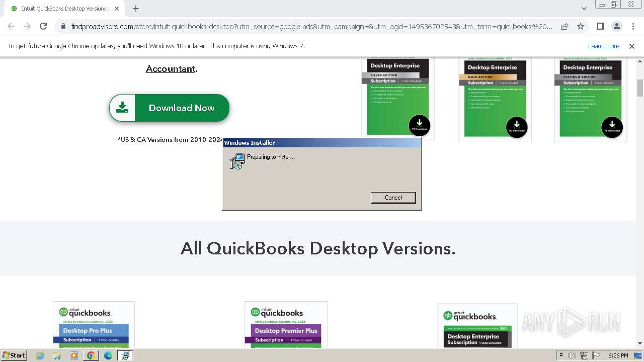
Task: Bookmark this page with the star icon
Action: pos(581,26)
